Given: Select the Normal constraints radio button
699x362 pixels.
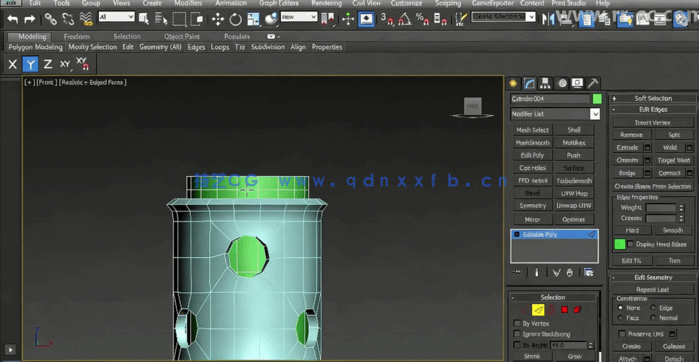Looking at the screenshot, I should point(653,318).
